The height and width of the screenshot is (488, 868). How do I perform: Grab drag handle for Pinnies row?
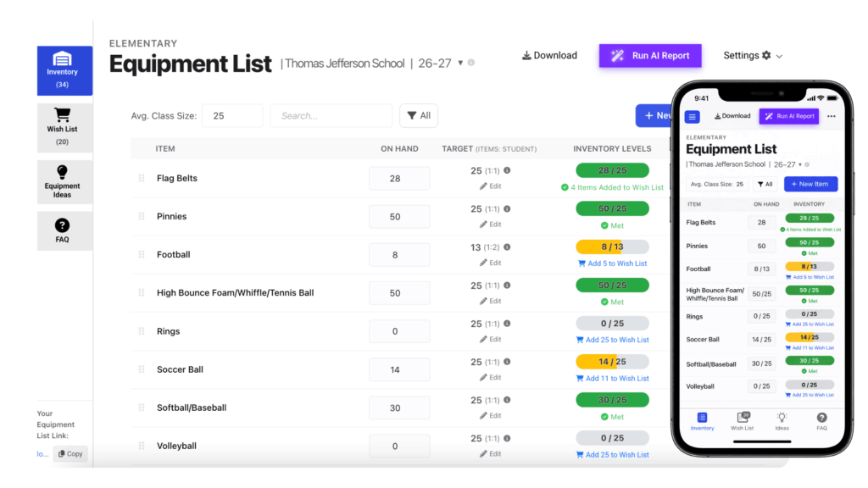click(142, 216)
